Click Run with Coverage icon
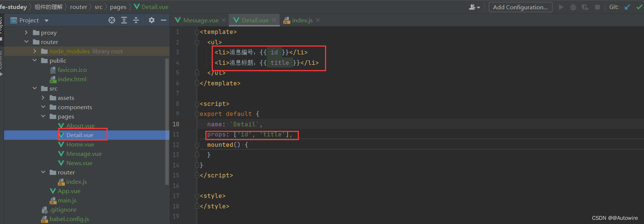Viewport: 644px width, 224px height. tap(585, 7)
